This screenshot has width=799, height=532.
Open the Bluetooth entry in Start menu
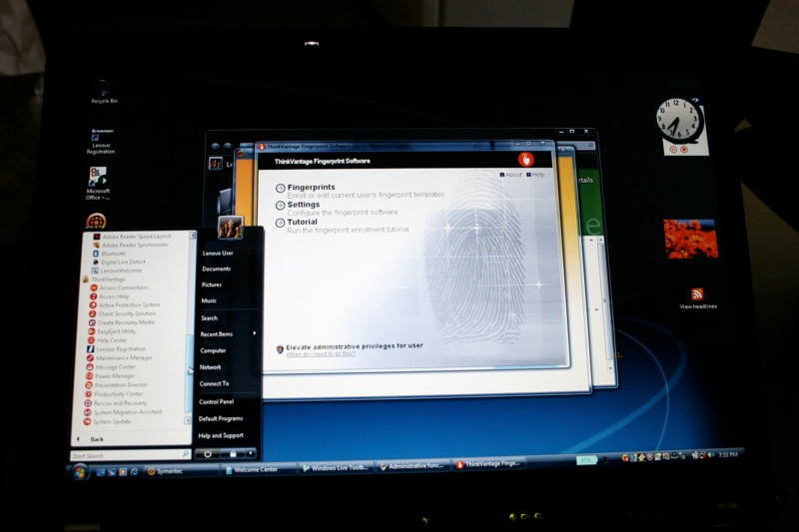pyautogui.click(x=109, y=254)
